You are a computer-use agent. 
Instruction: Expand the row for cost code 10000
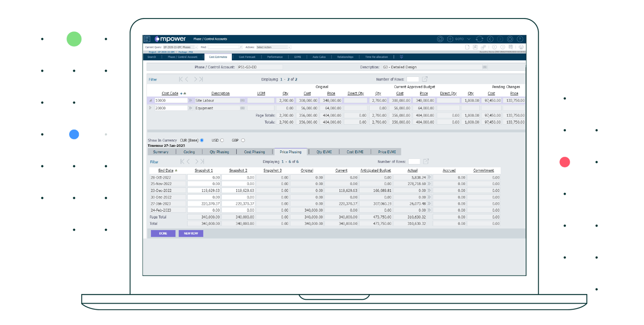point(150,100)
